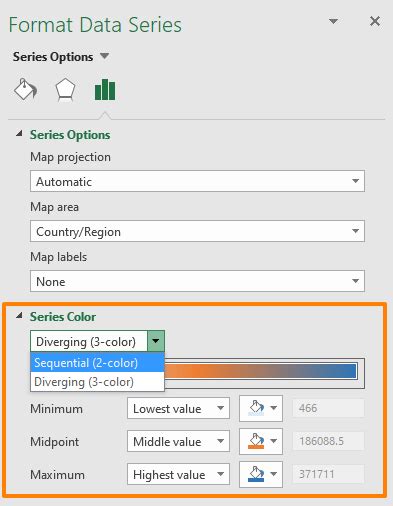Screen dimensions: 393x506
Task: Pick the Maximum blue fill color button
Action: tap(261, 474)
